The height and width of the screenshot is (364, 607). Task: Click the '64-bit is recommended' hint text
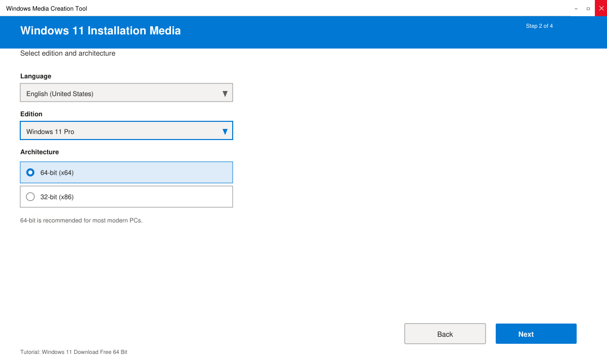point(81,220)
